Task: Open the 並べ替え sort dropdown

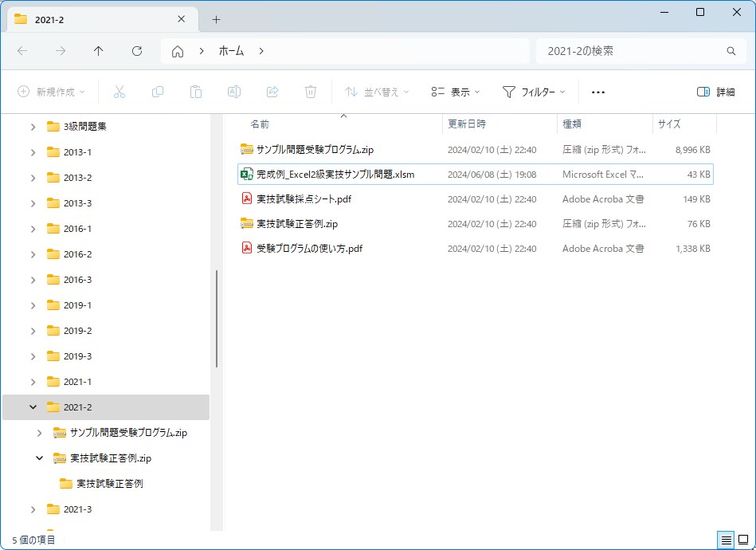Action: coord(377,92)
